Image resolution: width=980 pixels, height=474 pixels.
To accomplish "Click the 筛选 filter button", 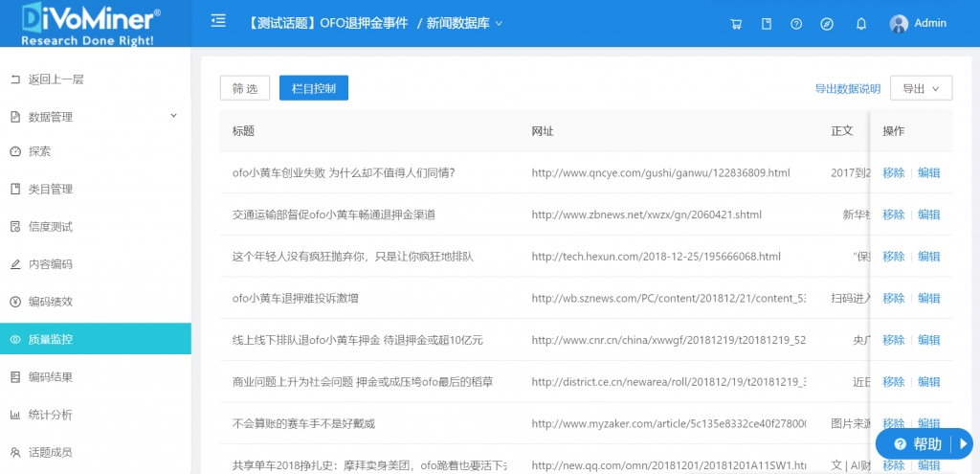I will click(x=245, y=88).
